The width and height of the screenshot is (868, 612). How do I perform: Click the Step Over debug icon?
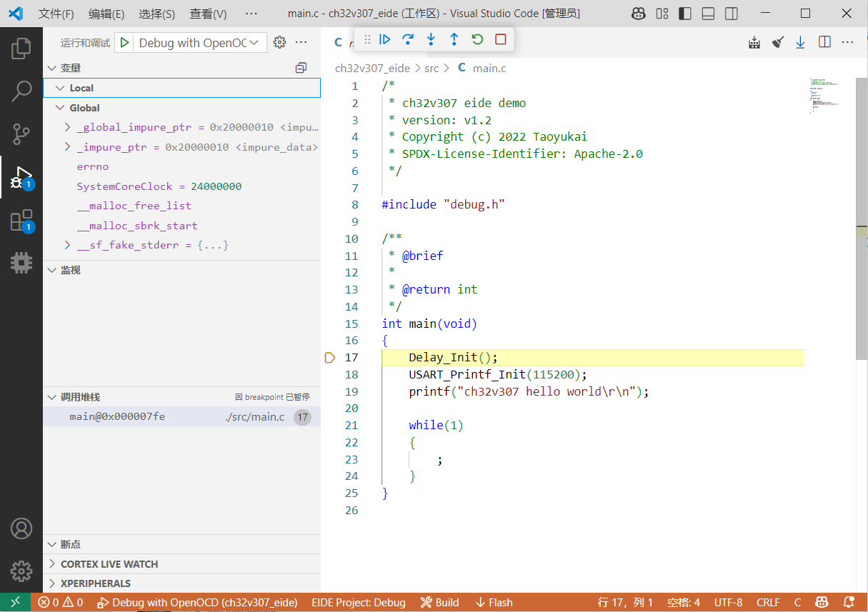(x=408, y=40)
